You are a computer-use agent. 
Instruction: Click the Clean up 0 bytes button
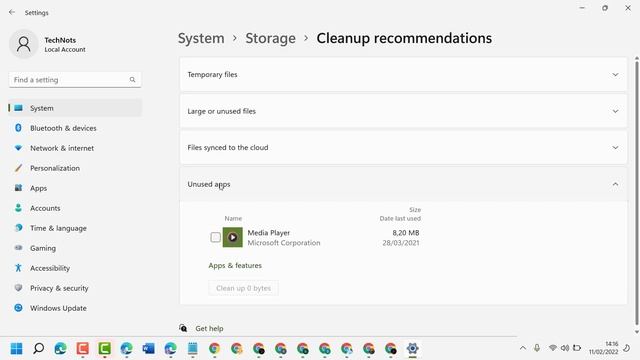(244, 288)
